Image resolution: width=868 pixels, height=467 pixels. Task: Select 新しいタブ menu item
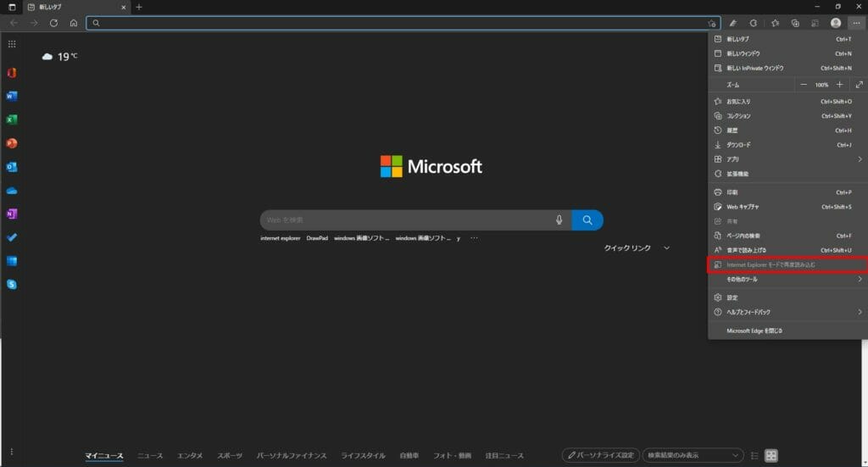point(787,39)
